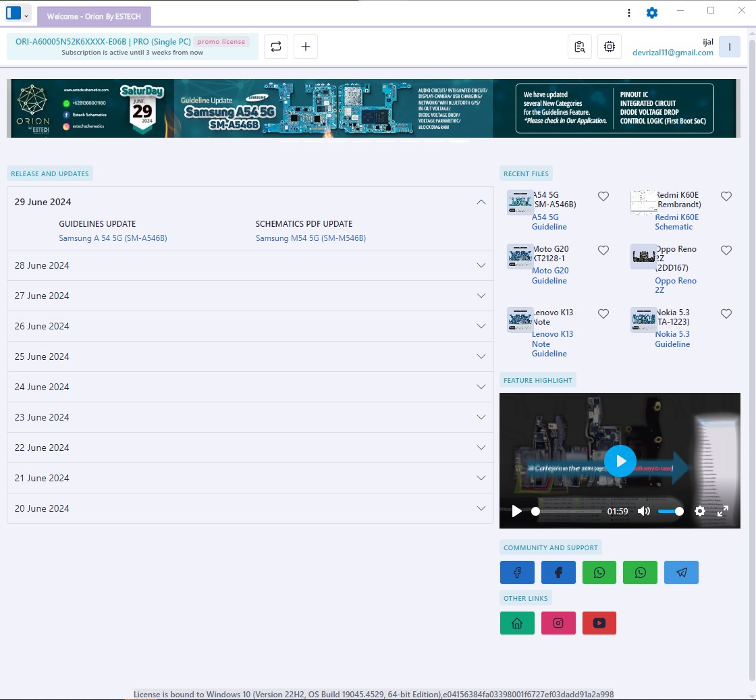Click the sidebar panel toggle icon
This screenshot has width=756, height=700.
[x=13, y=13]
